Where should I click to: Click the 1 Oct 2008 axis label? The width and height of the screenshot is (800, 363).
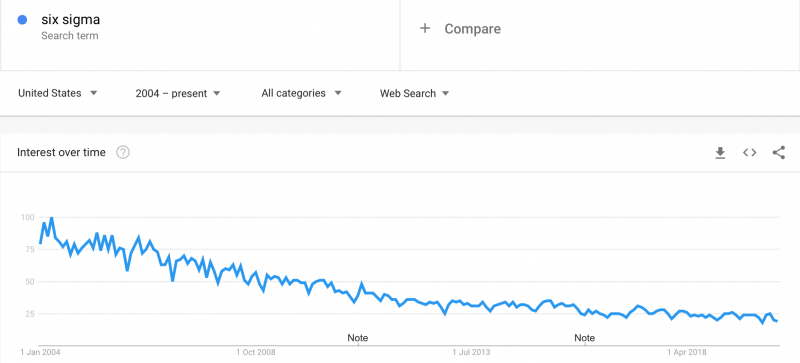point(256,352)
